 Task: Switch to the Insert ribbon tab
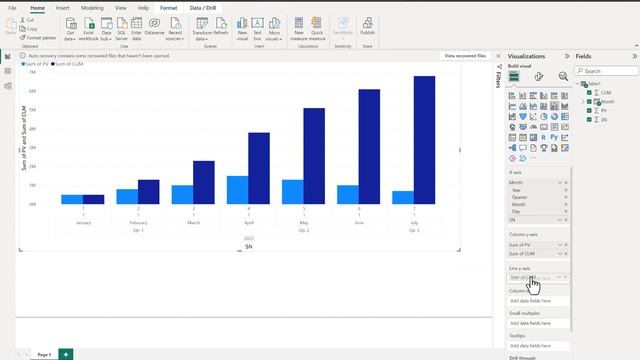pyautogui.click(x=62, y=8)
